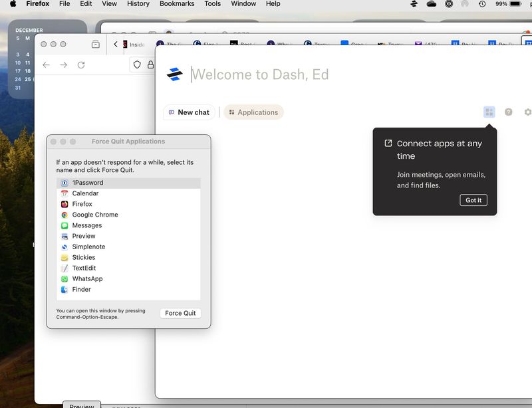Open the Apple menu
This screenshot has width=532, height=408.
pyautogui.click(x=13, y=4)
